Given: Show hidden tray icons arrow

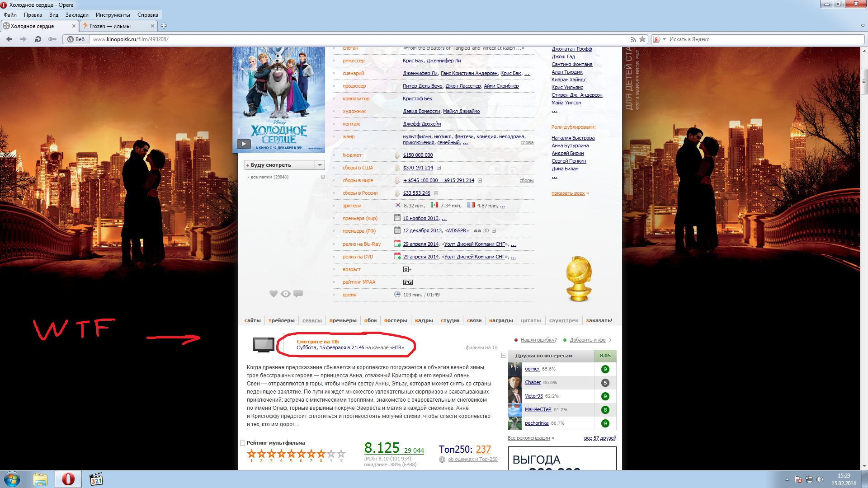Looking at the screenshot, I should (787, 479).
